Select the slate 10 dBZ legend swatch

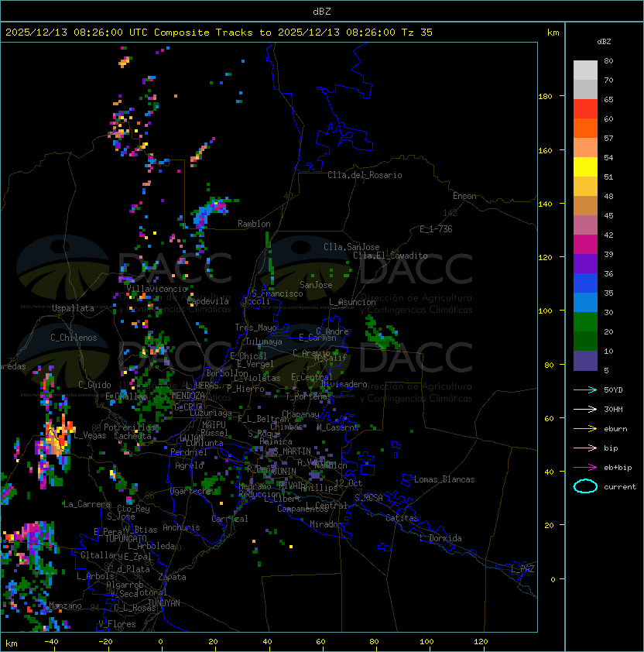tap(585, 361)
